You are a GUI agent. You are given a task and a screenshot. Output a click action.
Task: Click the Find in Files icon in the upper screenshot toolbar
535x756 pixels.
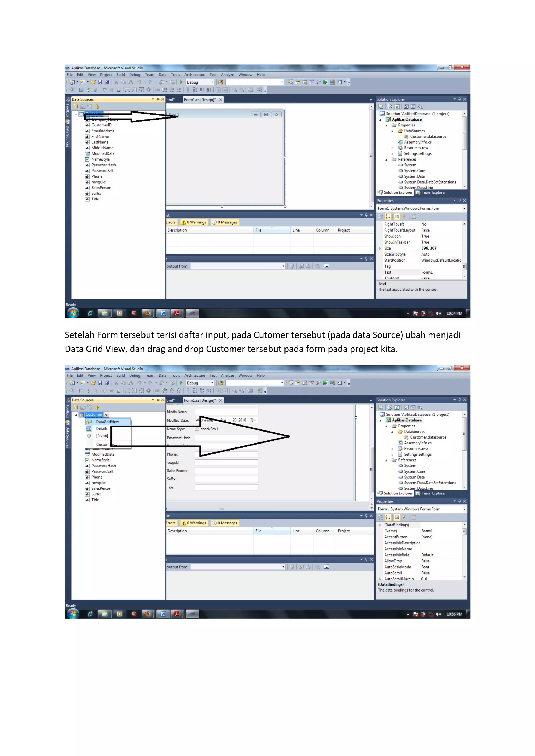(x=221, y=82)
